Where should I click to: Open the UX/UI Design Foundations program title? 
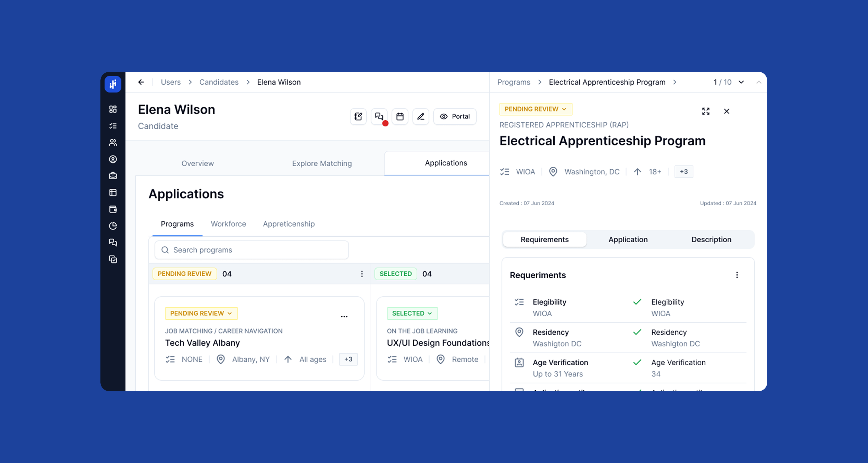(438, 343)
